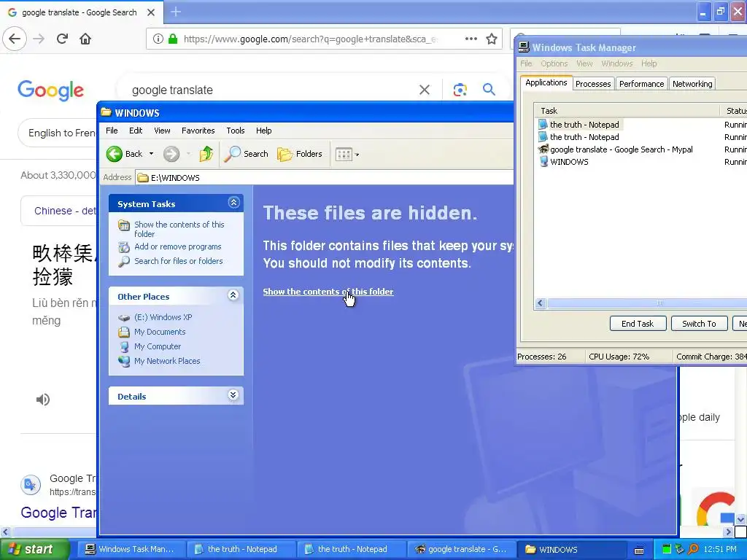Select the Applications tab in Task Manager

[546, 82]
